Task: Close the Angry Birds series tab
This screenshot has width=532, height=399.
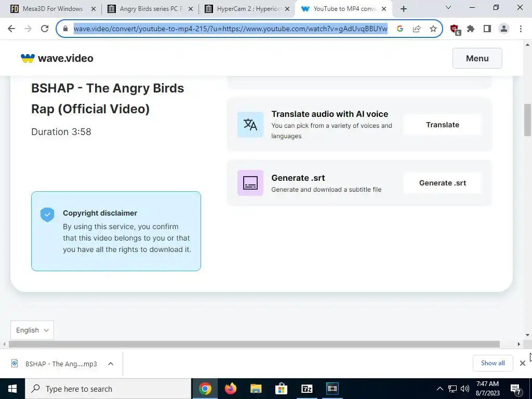Action: click(x=191, y=9)
